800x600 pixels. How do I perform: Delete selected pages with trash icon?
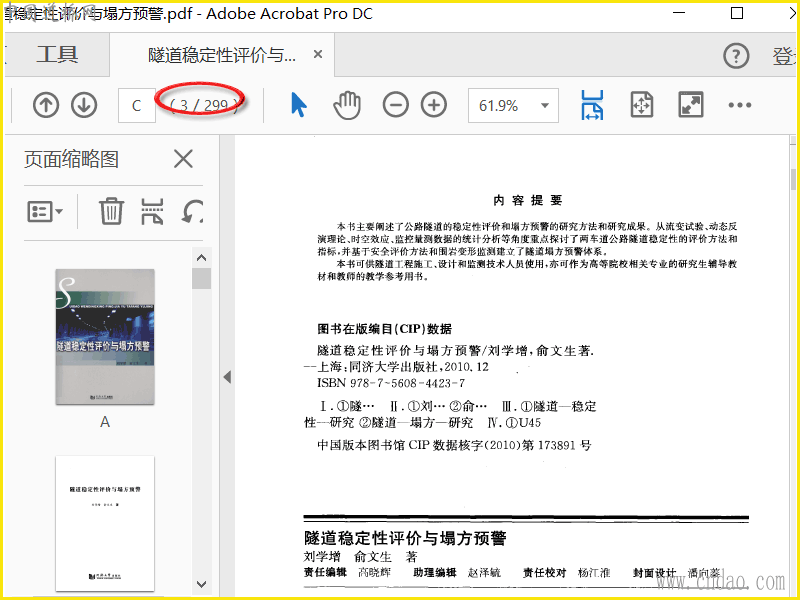111,211
